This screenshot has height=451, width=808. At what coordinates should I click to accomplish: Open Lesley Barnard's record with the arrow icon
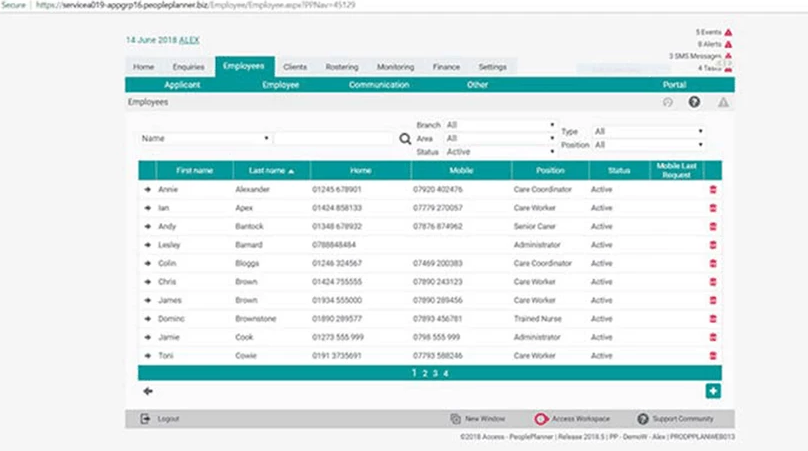pyautogui.click(x=147, y=245)
